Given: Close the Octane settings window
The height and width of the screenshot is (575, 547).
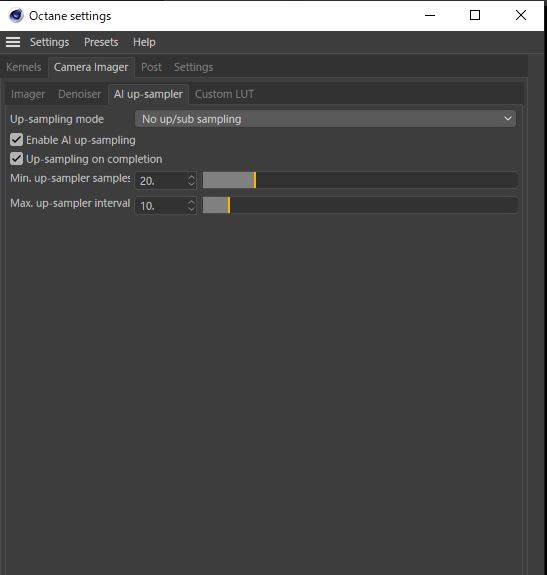Looking at the screenshot, I should tap(521, 15).
